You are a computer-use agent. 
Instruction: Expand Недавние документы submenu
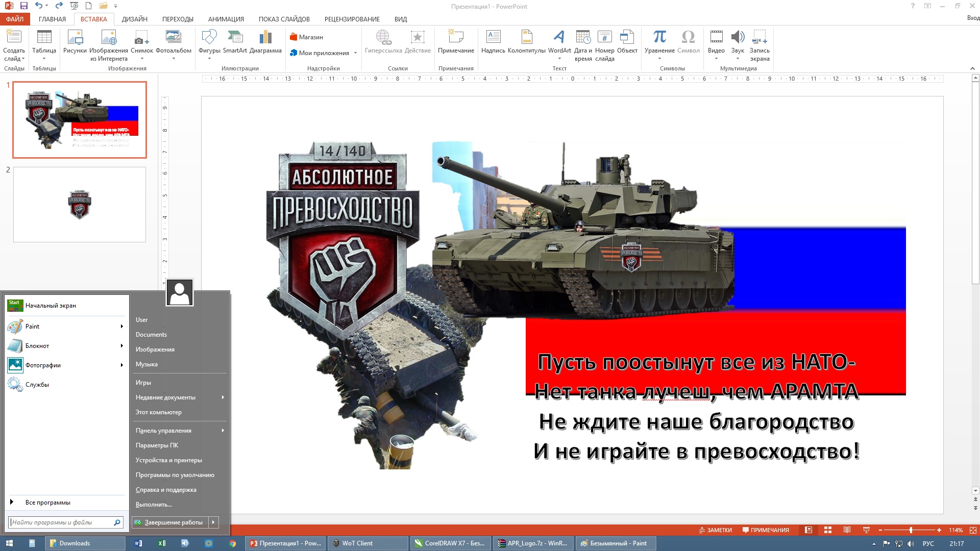click(x=180, y=397)
